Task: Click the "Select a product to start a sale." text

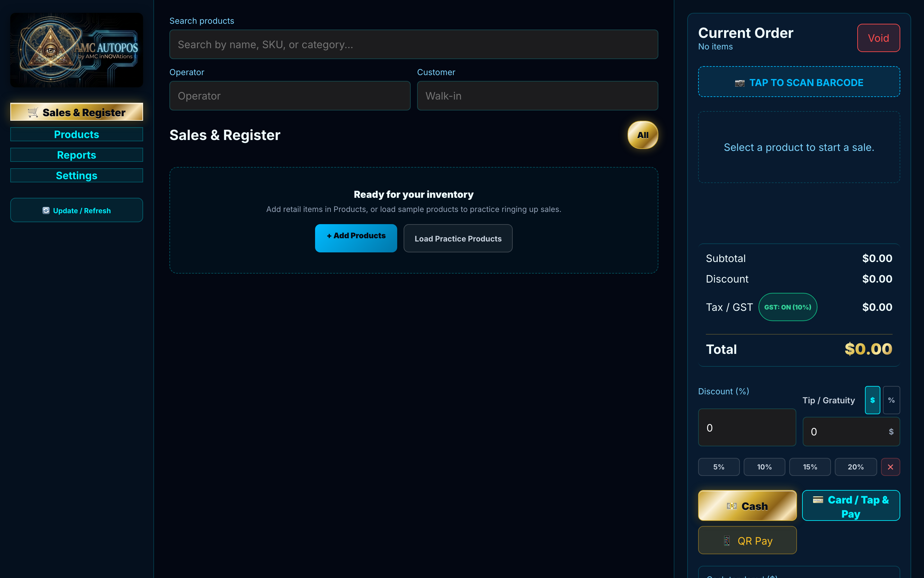Action: (799, 147)
